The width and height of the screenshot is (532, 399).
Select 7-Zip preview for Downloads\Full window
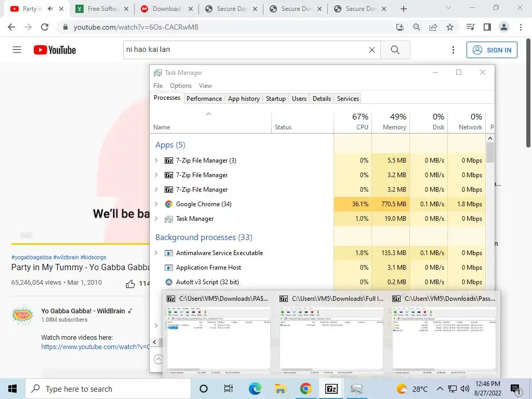(331, 335)
